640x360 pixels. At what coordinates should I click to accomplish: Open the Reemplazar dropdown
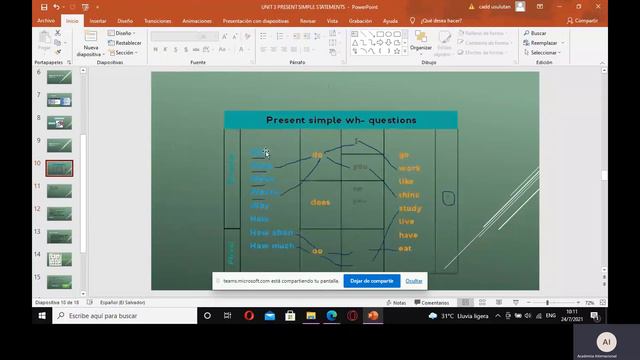click(x=544, y=43)
